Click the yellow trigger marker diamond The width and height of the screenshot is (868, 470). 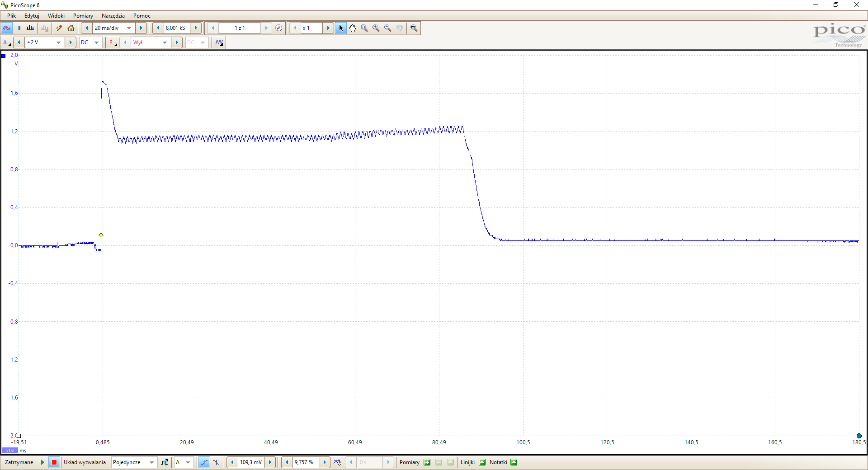tap(101, 235)
